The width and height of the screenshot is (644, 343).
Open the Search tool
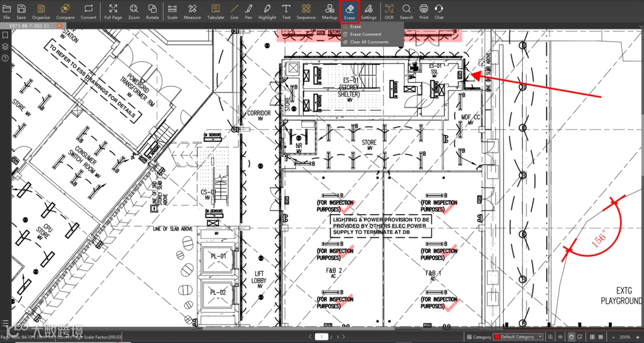(x=406, y=11)
